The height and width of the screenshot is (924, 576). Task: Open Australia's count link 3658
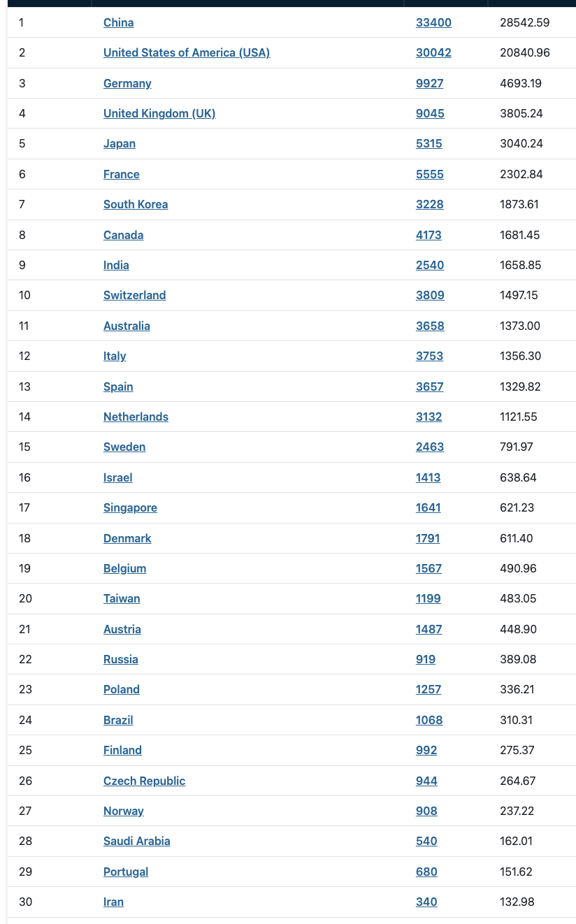429,326
